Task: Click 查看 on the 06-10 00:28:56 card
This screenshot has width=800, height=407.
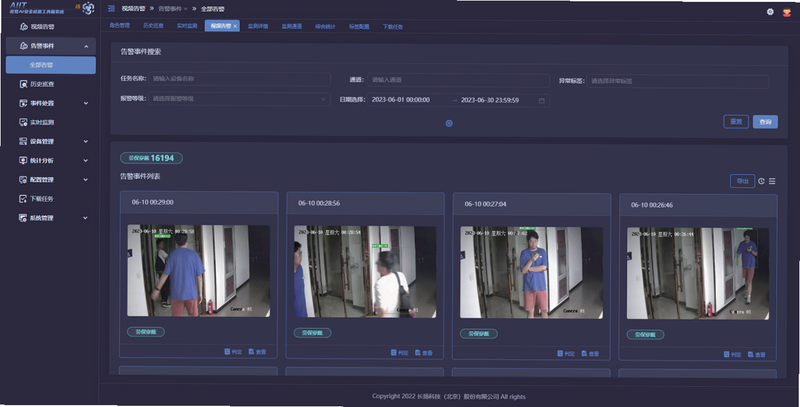Action: coord(423,352)
